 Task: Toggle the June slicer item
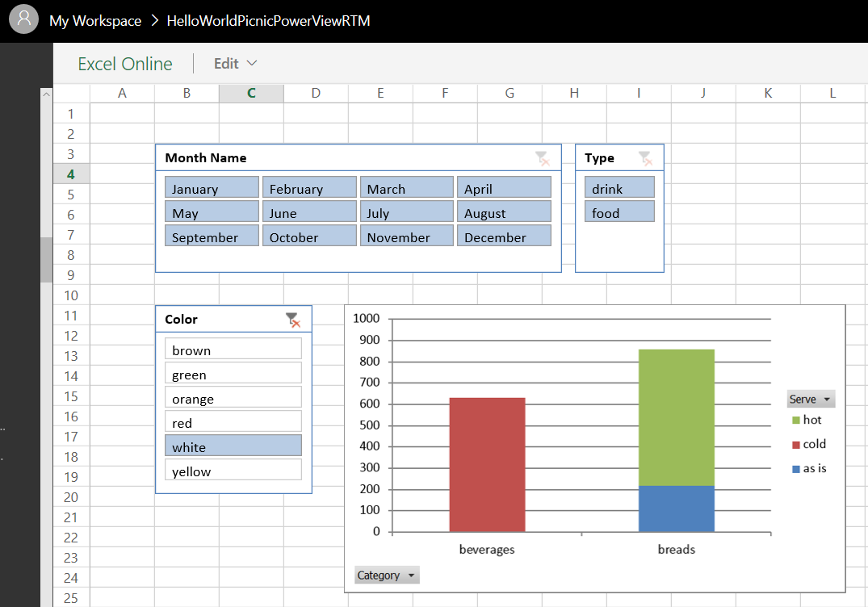(309, 211)
